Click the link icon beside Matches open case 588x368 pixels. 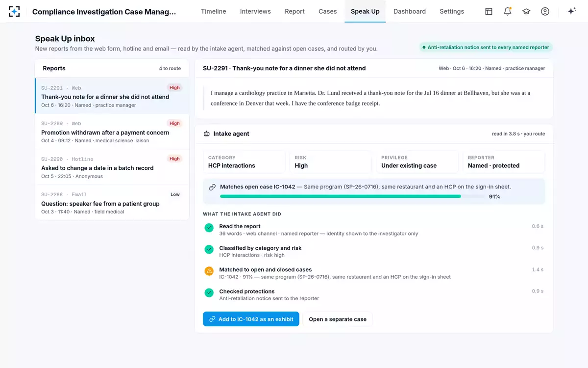point(212,187)
